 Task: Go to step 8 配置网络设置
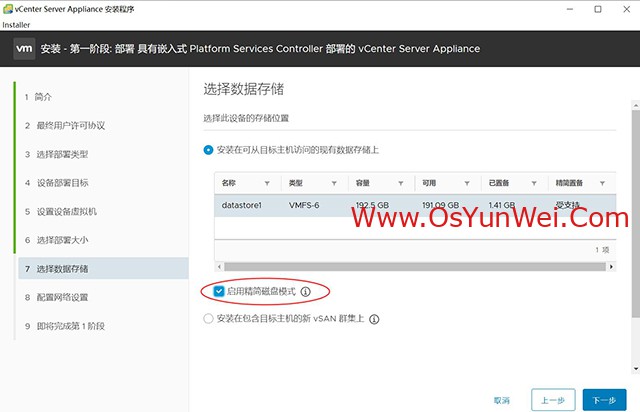[56, 297]
